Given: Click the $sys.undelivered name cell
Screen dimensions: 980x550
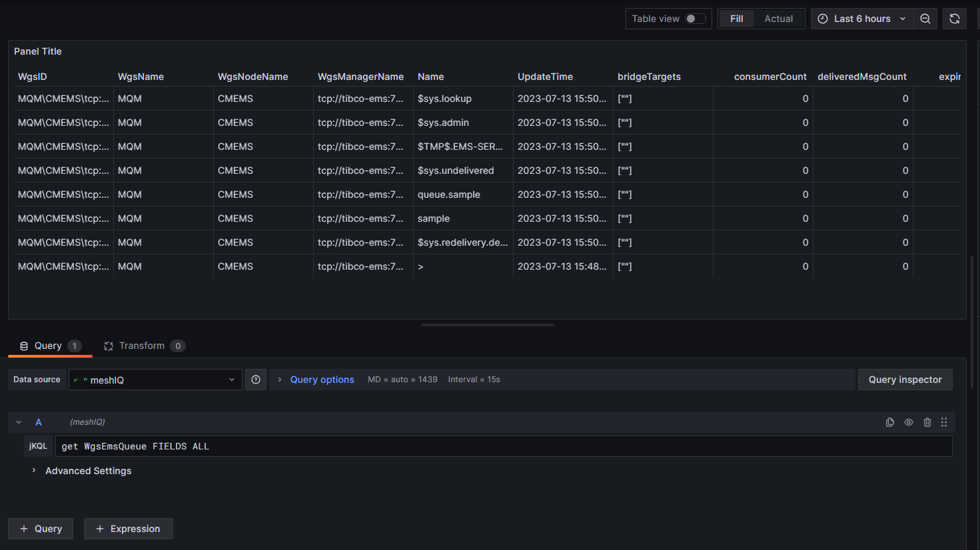Looking at the screenshot, I should (463, 170).
